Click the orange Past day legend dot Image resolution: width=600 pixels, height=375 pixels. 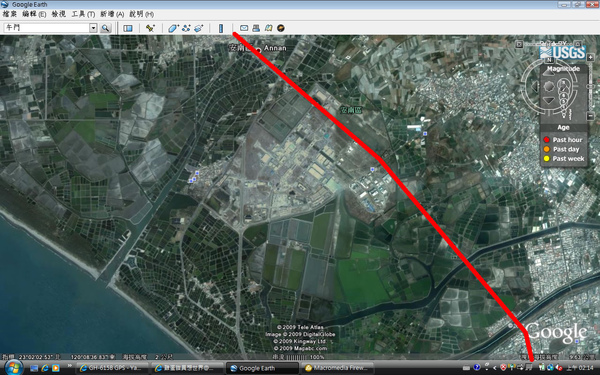[546, 149]
